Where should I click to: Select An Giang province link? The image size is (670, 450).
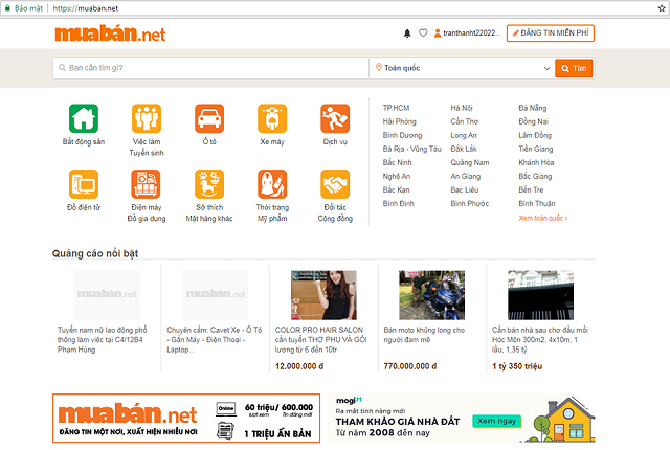[x=466, y=176]
